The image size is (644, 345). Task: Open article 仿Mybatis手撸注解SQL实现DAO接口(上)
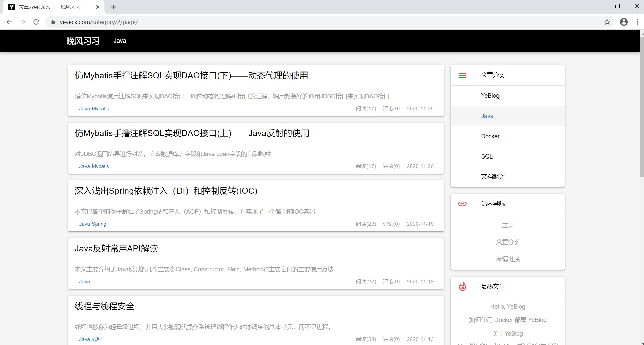click(x=192, y=133)
